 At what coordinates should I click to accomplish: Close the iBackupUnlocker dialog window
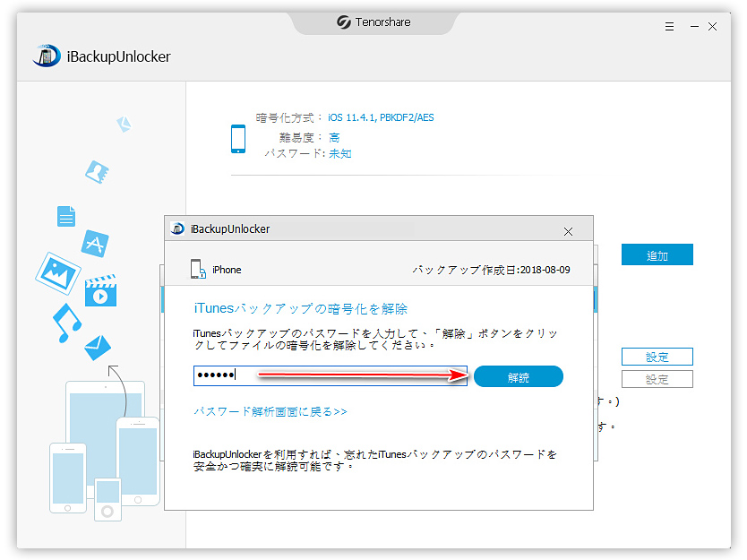tap(568, 230)
